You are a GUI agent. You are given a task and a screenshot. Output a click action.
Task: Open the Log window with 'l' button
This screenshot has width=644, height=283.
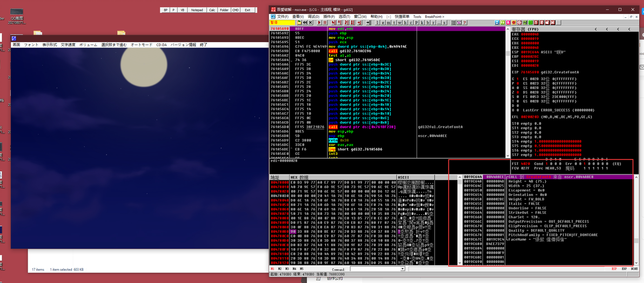click(378, 22)
